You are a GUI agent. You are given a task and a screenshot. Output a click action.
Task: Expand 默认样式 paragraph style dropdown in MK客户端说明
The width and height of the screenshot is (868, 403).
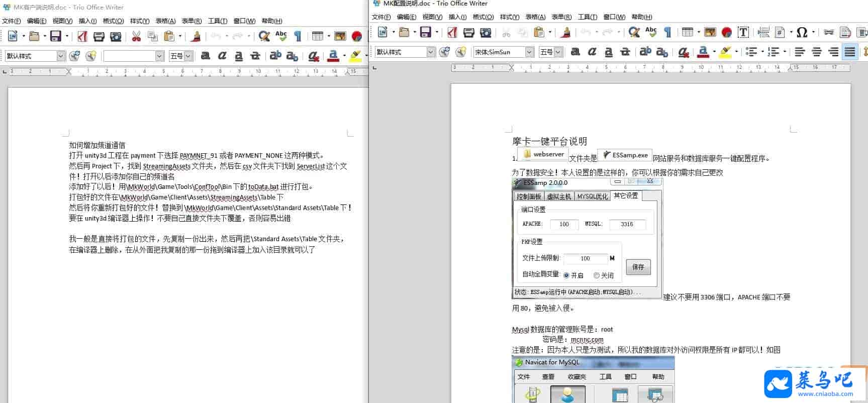pyautogui.click(x=61, y=56)
